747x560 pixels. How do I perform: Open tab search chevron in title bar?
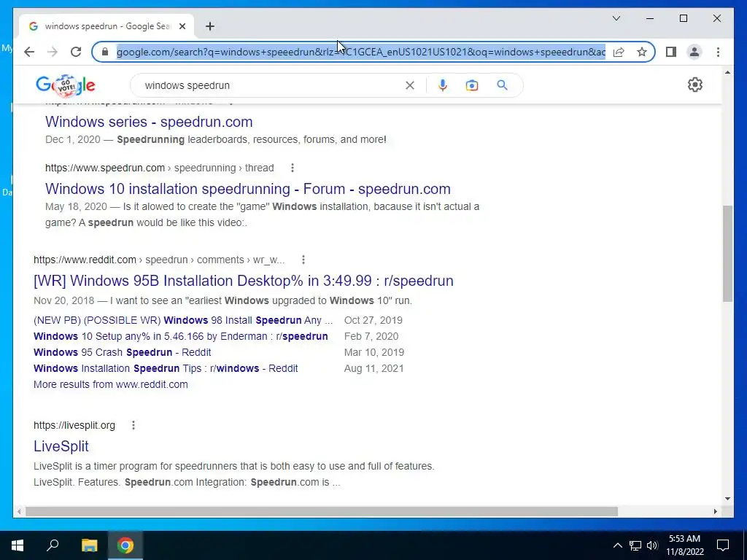pos(616,18)
